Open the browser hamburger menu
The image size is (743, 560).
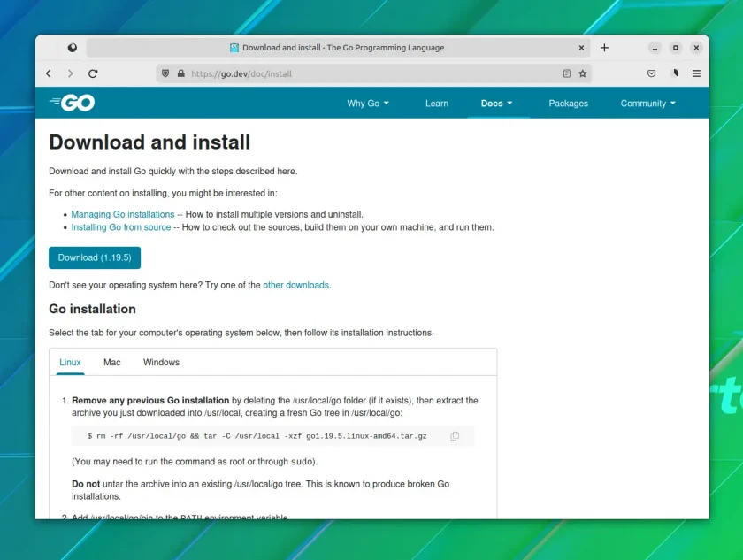point(696,73)
